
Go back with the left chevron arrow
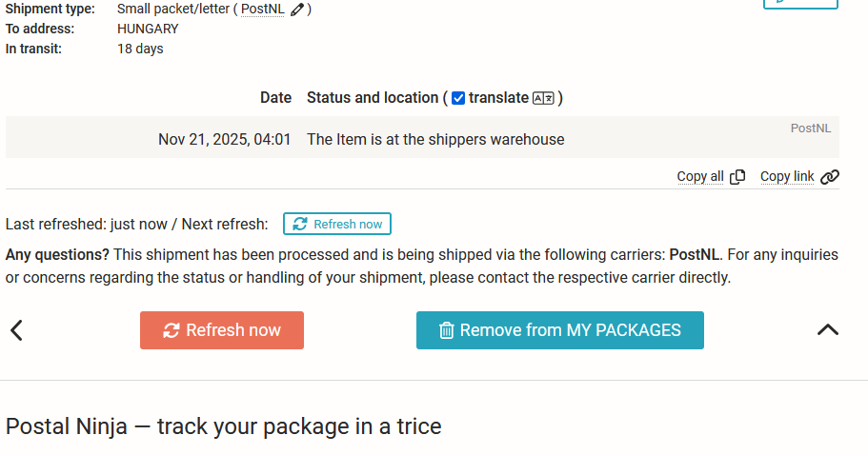(16, 330)
